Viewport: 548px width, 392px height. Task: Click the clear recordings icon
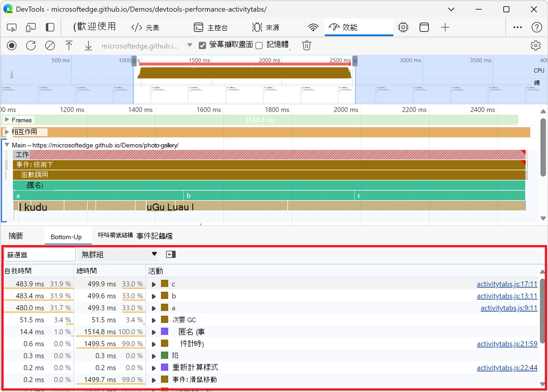tap(50, 45)
